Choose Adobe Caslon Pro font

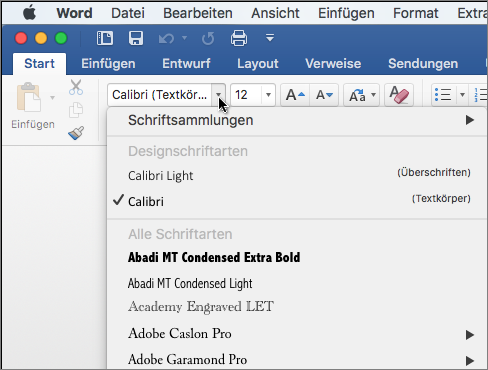(x=297, y=334)
